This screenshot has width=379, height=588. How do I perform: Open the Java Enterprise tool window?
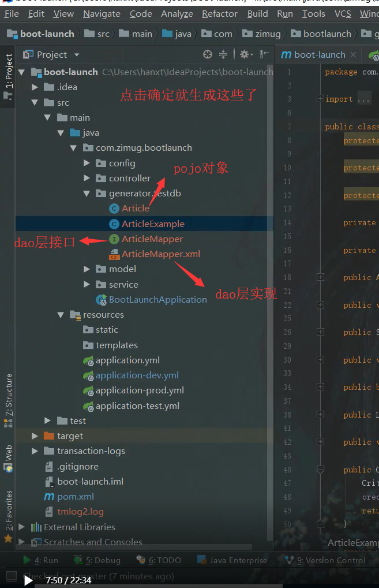point(232,560)
